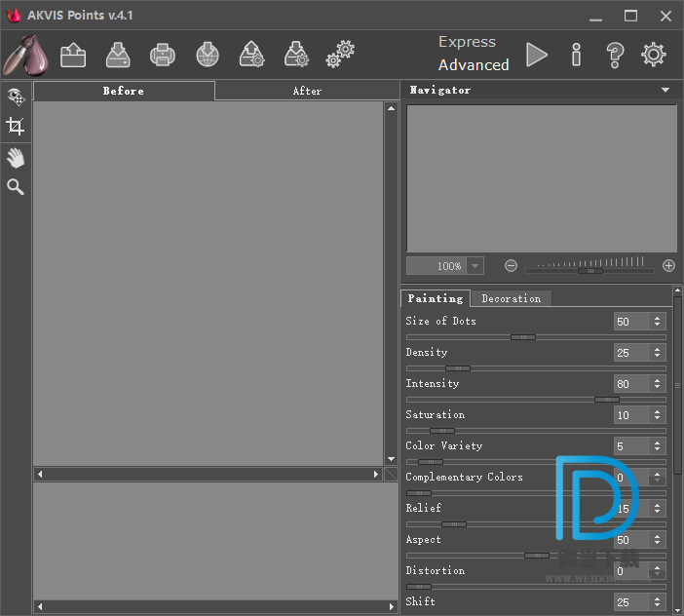Click the Saturation value field
Screen dimensions: 684x616
[631, 415]
